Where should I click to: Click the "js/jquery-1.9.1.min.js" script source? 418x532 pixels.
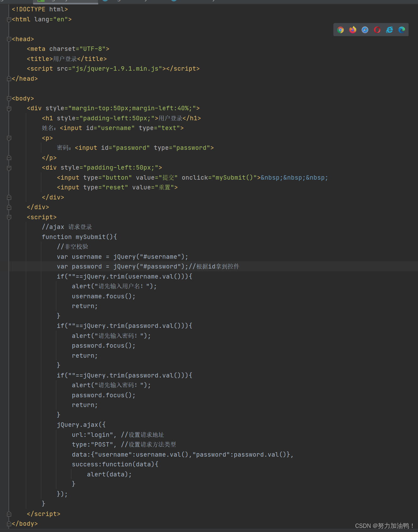tap(117, 69)
